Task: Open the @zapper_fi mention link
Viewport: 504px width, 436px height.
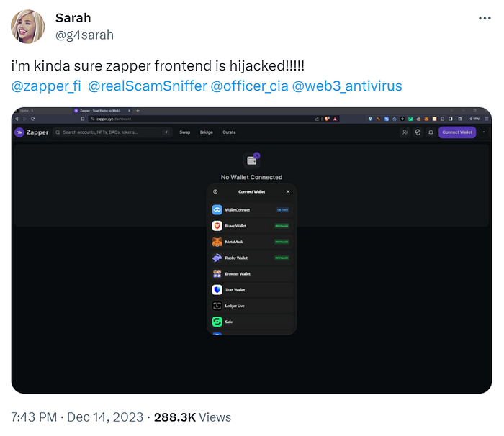Action: click(x=45, y=87)
